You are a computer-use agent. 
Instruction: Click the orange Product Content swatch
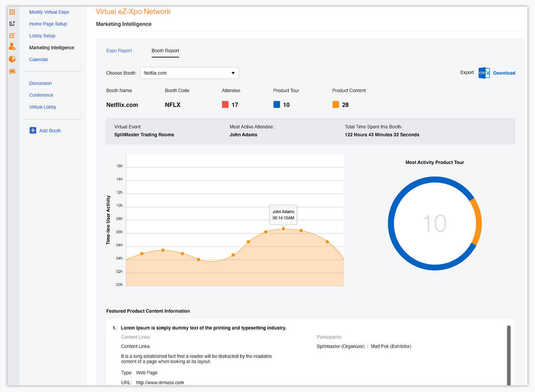pos(336,105)
